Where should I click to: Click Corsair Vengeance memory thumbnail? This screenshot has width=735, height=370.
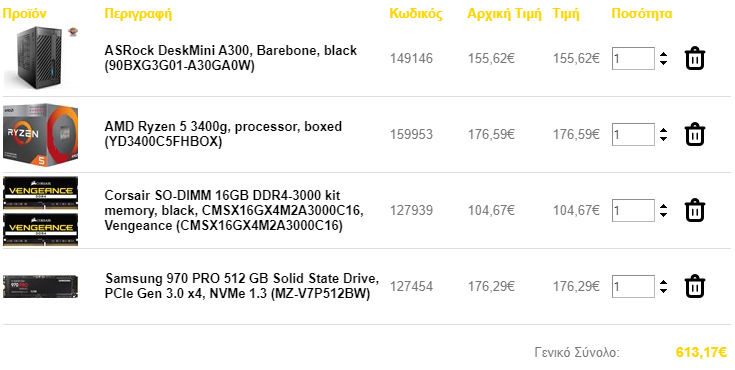(40, 211)
